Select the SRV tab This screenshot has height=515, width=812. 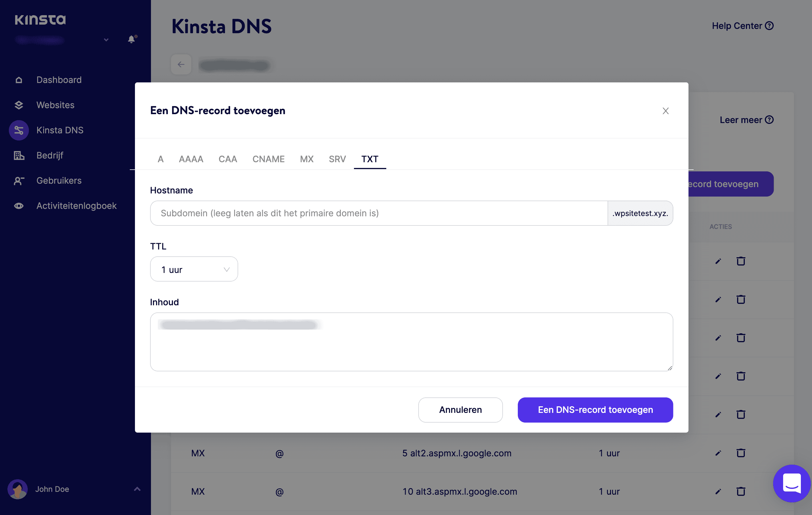[x=337, y=159]
